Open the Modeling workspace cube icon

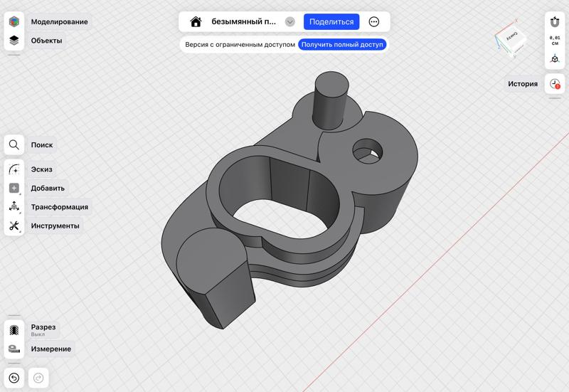pyautogui.click(x=14, y=22)
